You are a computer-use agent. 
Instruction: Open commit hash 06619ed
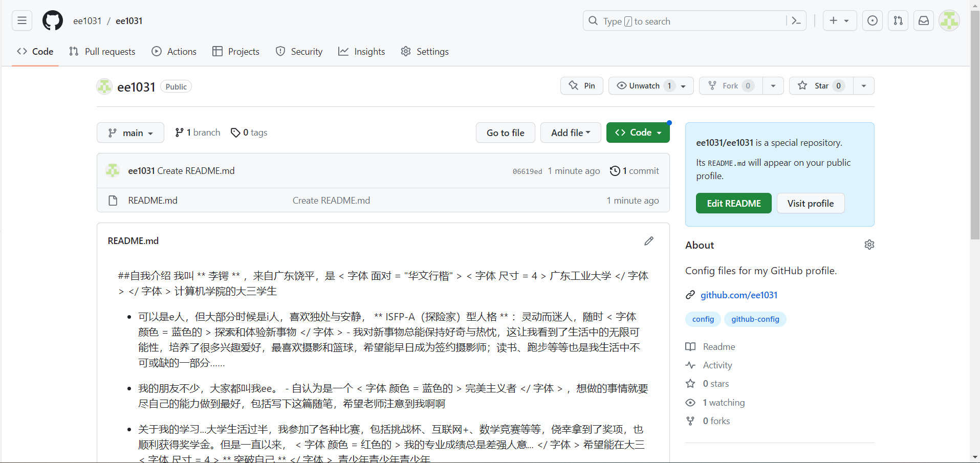[527, 171]
